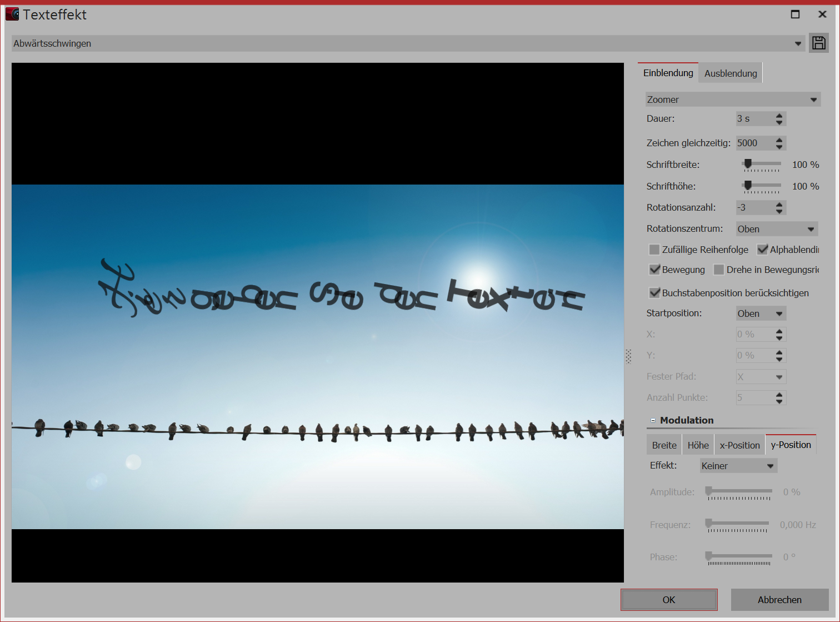Disable Alphablending
Screen dimensions: 840x622
point(762,249)
